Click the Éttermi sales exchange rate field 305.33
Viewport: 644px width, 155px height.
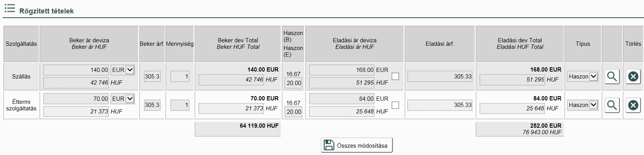[440, 105]
